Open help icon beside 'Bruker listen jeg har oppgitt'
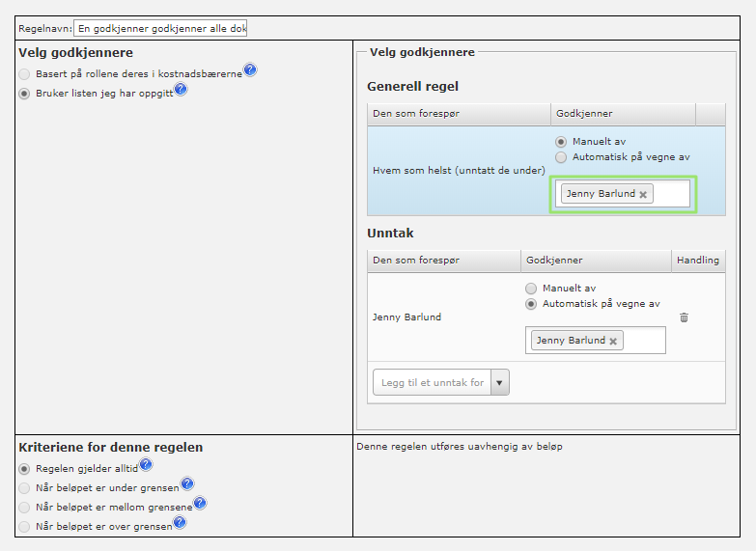 [181, 89]
